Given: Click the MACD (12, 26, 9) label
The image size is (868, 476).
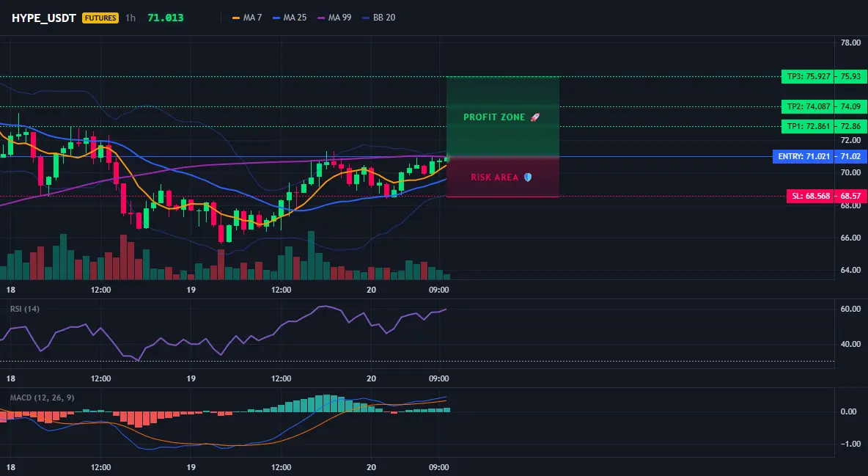Looking at the screenshot, I should pyautogui.click(x=42, y=398).
